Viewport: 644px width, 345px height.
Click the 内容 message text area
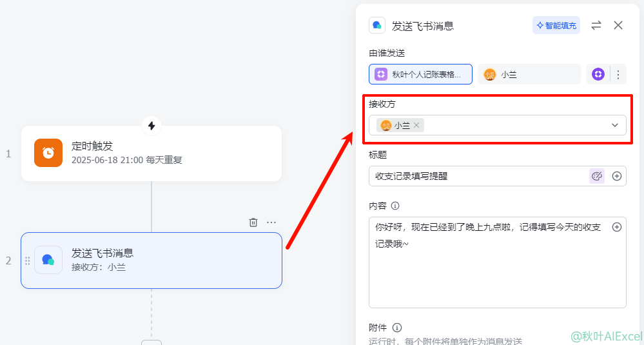click(498, 262)
